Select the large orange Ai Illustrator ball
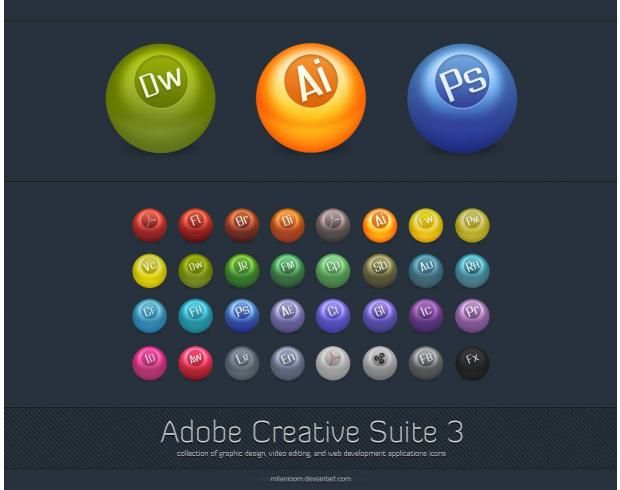The height and width of the screenshot is (490, 620). pos(311,98)
